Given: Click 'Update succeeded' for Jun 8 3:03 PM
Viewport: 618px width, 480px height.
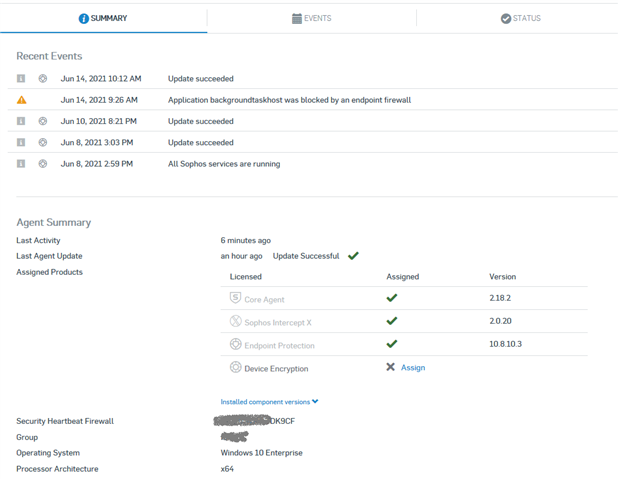Looking at the screenshot, I should coord(201,143).
